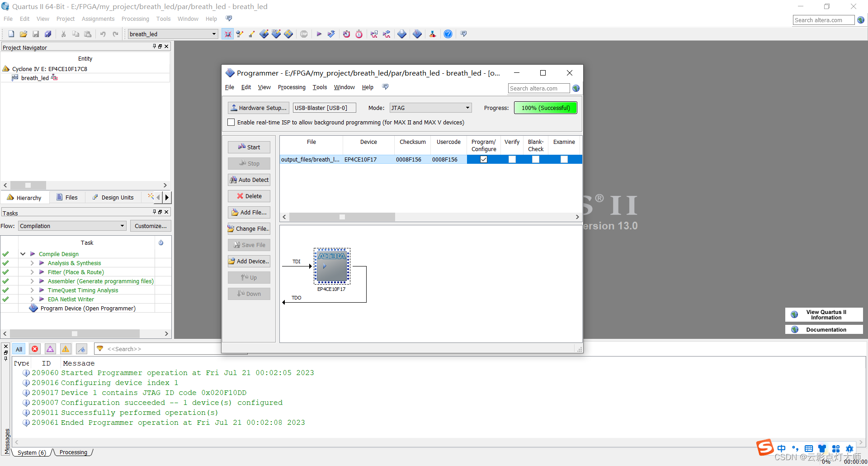
Task: Click the funnel filter icon in message search
Action: click(100, 349)
